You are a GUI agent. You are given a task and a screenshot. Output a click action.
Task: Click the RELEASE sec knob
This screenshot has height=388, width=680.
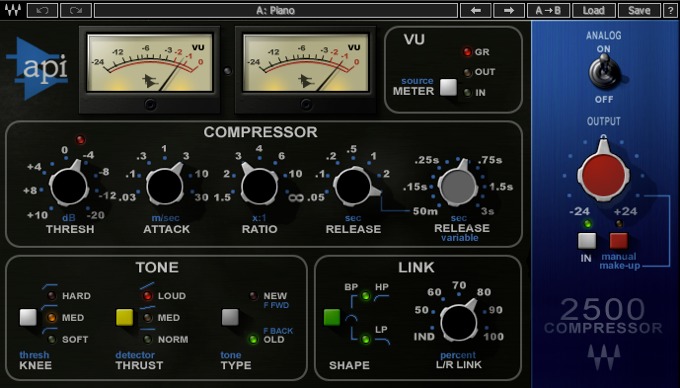point(354,186)
